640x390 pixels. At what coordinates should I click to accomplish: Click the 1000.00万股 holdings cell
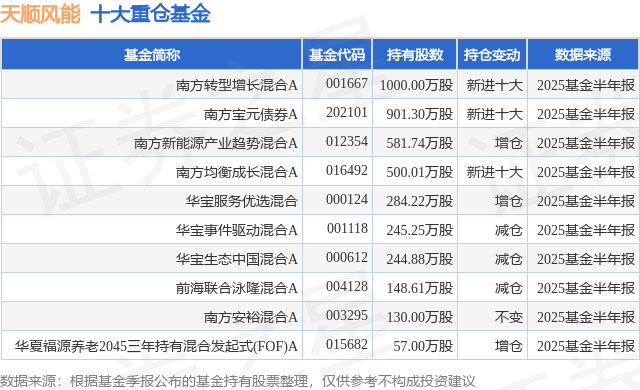[x=416, y=85]
